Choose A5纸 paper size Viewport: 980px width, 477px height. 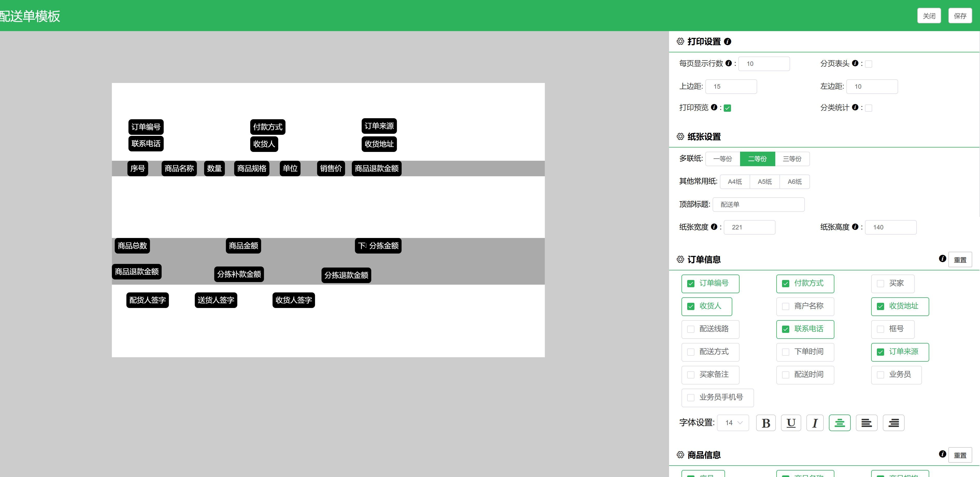pos(765,181)
